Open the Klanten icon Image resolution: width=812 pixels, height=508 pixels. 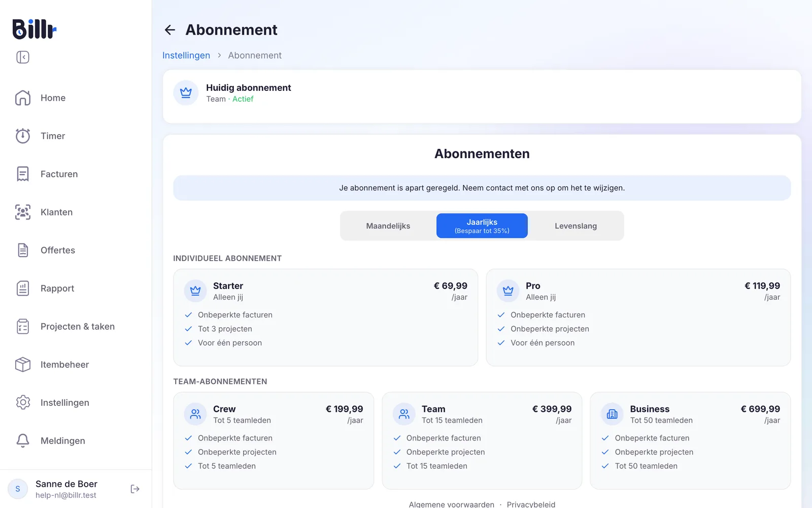click(23, 212)
